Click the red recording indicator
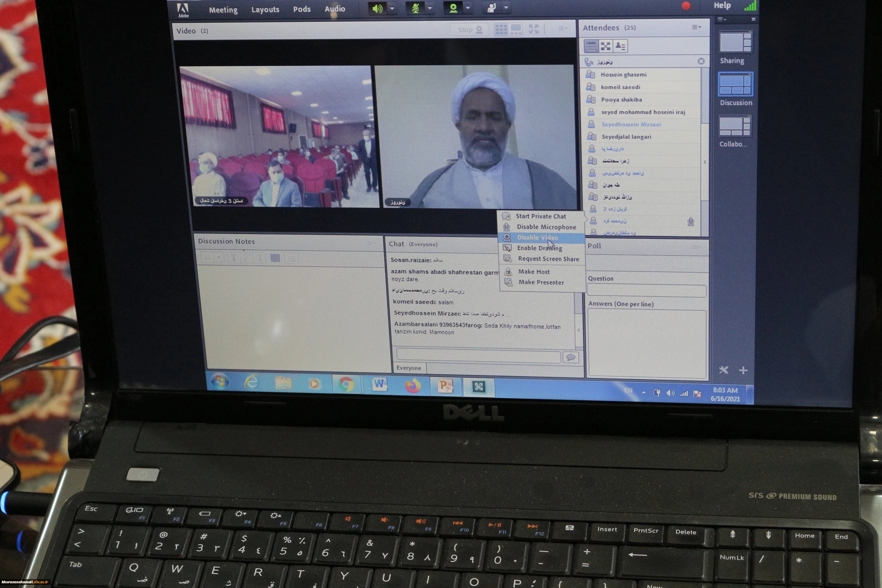This screenshot has width=882, height=588. coord(686,6)
